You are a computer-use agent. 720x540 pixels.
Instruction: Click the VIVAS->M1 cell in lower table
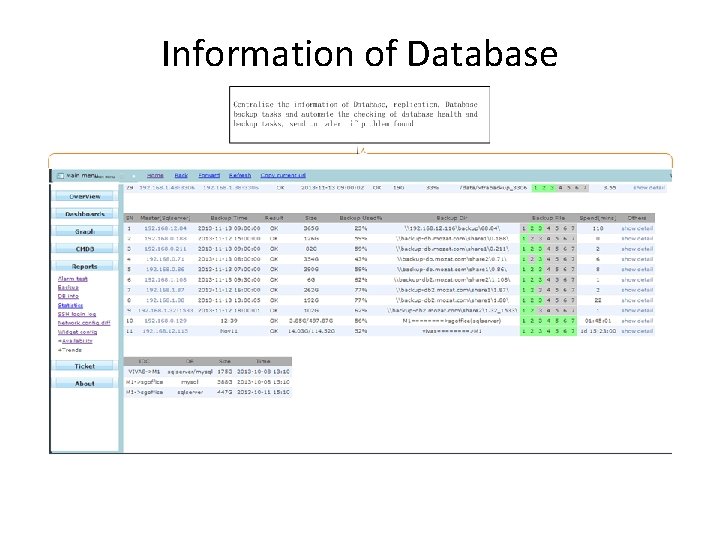click(144, 371)
